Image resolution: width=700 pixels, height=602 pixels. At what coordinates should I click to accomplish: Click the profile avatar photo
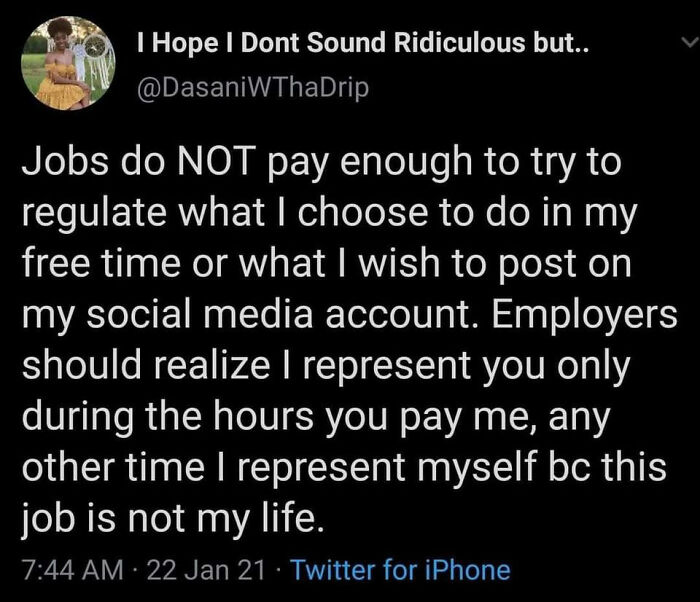(x=68, y=66)
